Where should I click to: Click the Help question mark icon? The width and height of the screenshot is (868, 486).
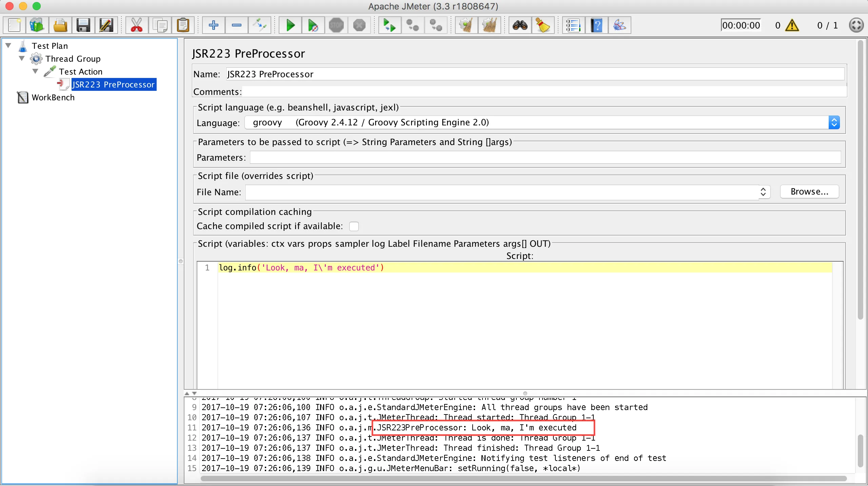pos(596,25)
